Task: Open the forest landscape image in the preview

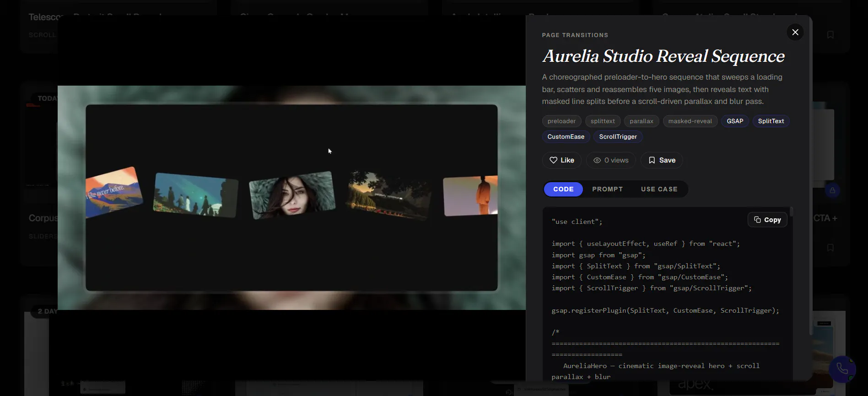Action: 388,195
